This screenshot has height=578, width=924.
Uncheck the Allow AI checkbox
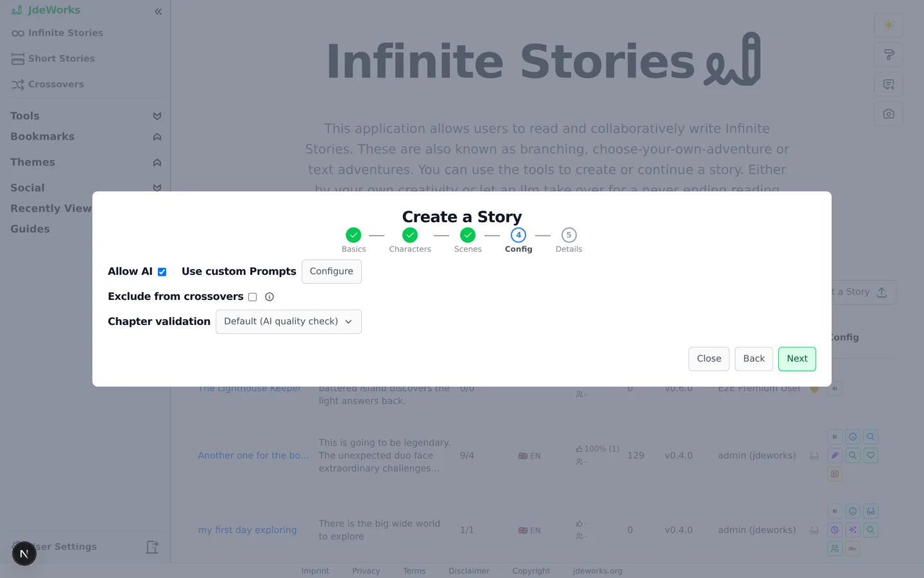pyautogui.click(x=162, y=272)
